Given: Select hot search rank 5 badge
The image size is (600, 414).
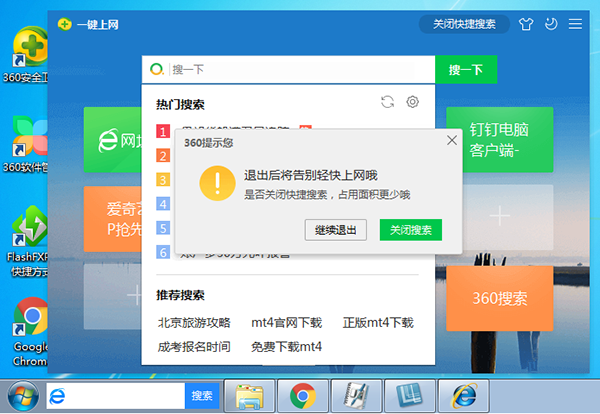Looking at the screenshot, I should (163, 228).
